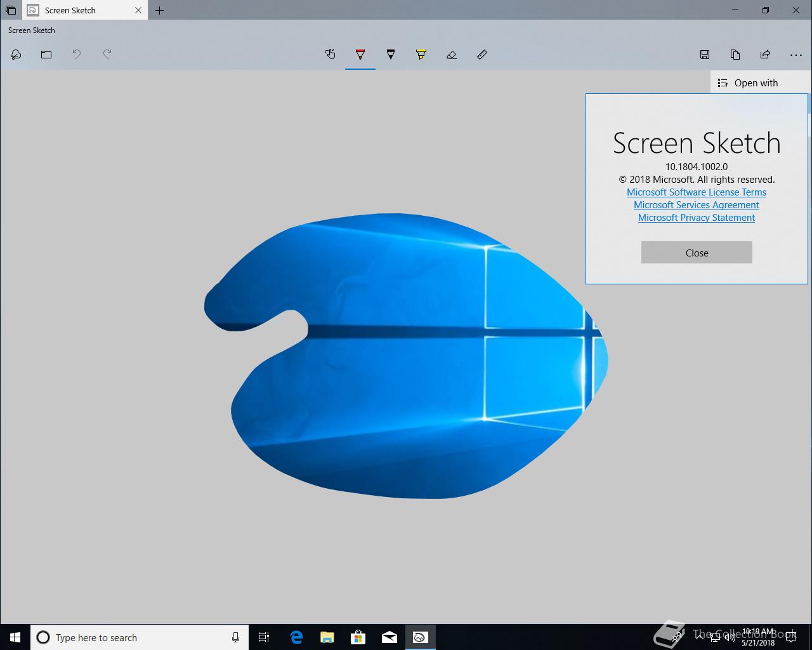Open the See more ellipsis menu
The width and height of the screenshot is (812, 650).
click(x=796, y=55)
